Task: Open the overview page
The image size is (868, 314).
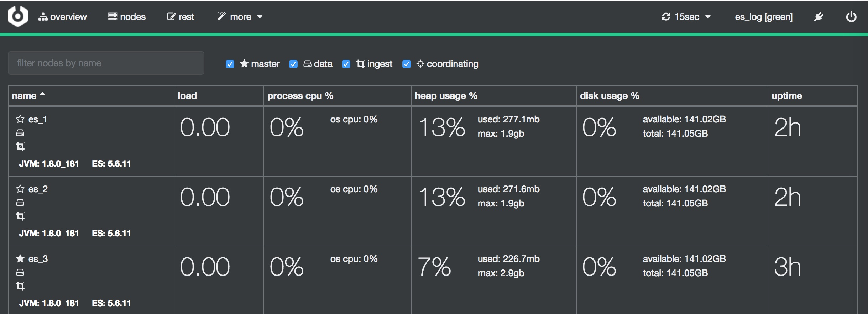Action: coord(63,17)
